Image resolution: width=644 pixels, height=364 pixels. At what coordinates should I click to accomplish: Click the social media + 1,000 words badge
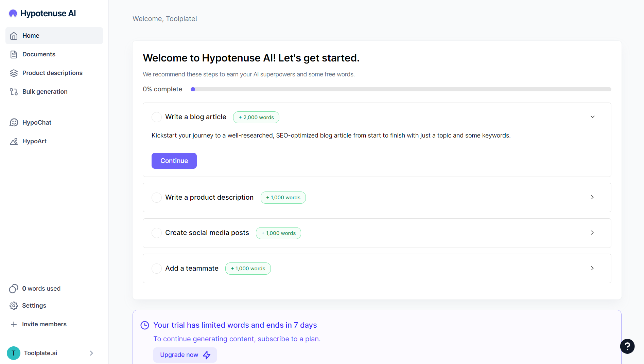pos(278,233)
